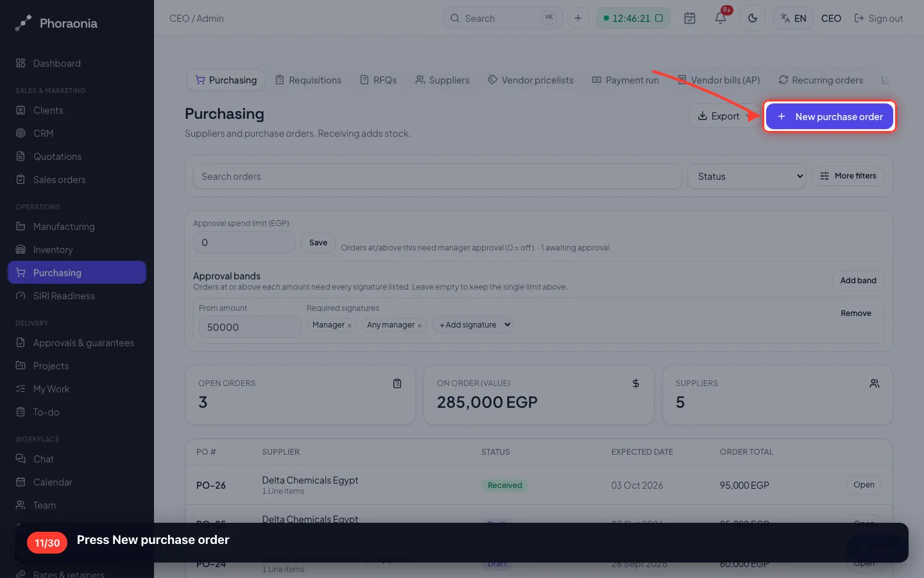Open Quotations in sidebar
The height and width of the screenshot is (578, 924).
[77, 157]
